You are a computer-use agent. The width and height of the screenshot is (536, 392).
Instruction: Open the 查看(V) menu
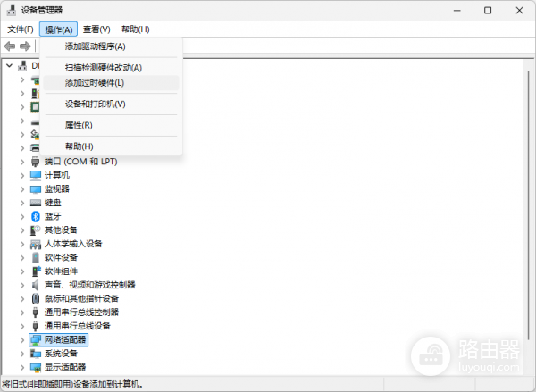tap(96, 29)
